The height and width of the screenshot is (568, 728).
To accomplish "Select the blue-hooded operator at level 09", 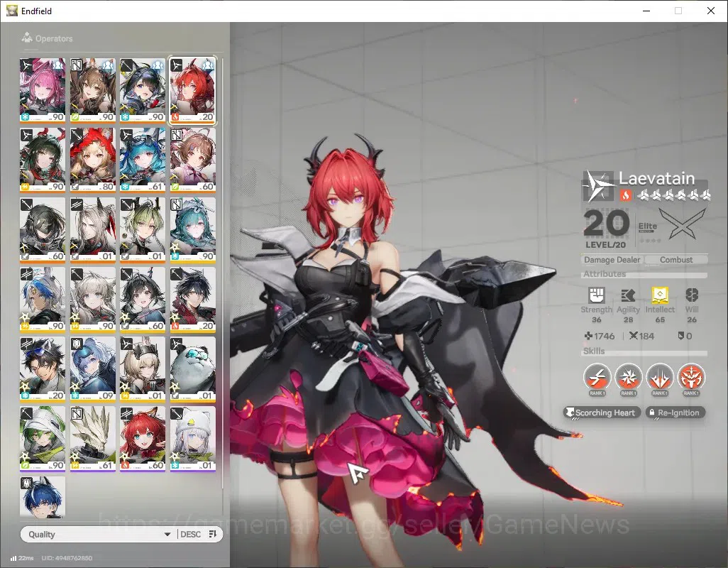I will coord(92,368).
